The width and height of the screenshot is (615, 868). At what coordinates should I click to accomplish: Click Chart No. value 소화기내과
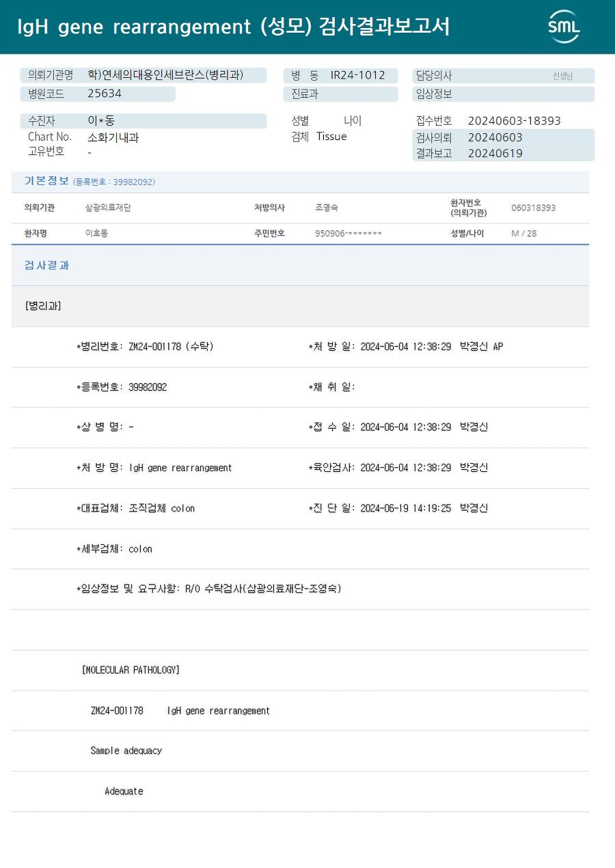(113, 137)
